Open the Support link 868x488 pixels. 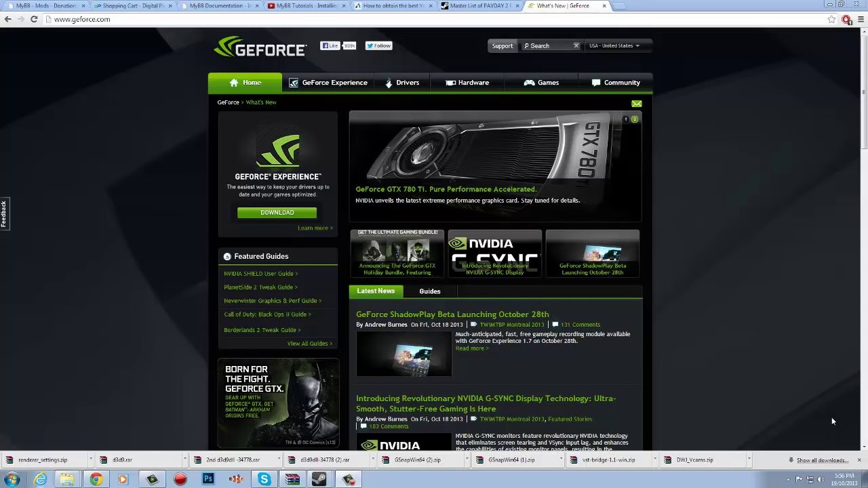tap(502, 45)
